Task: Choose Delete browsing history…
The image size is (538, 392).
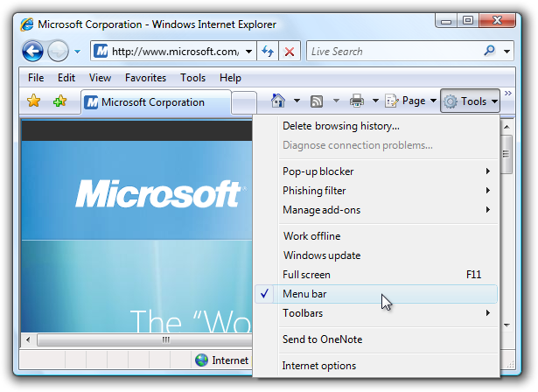Action: [376, 126]
